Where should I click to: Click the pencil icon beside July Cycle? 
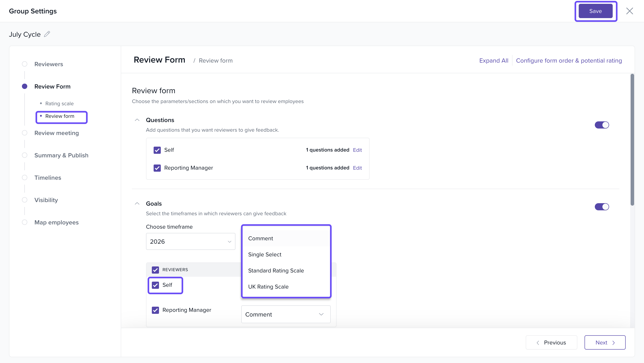pyautogui.click(x=47, y=34)
